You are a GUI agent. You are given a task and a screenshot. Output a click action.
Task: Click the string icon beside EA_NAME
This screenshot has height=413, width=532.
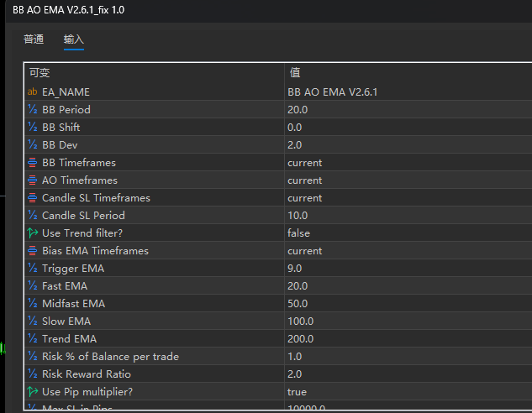click(33, 91)
